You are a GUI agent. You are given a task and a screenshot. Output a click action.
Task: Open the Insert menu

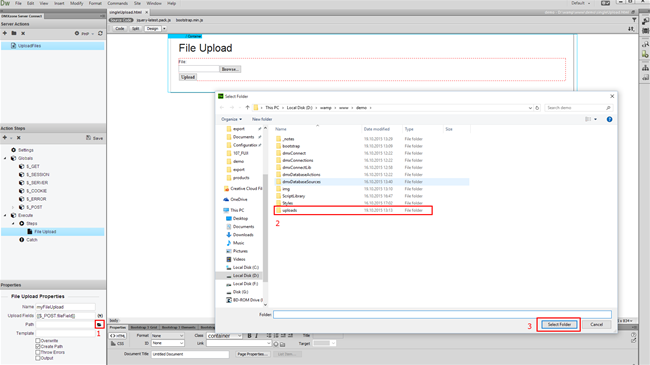59,3
